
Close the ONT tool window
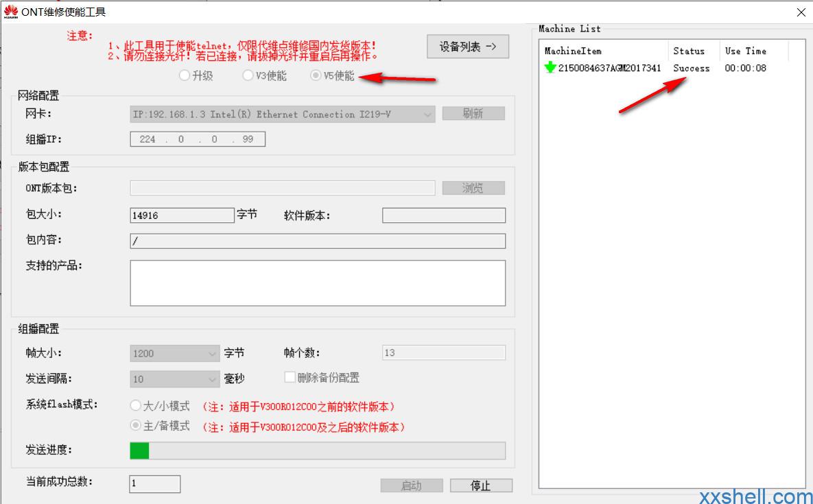coord(801,12)
